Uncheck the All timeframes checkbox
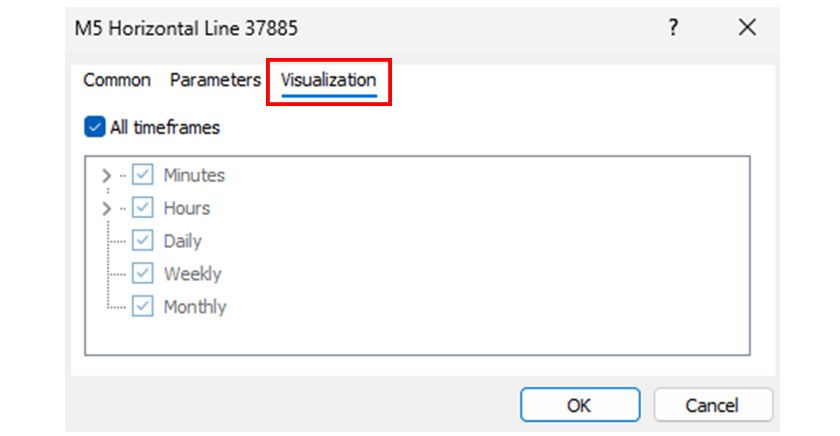Screen dimensions: 840x436 pyautogui.click(x=95, y=127)
